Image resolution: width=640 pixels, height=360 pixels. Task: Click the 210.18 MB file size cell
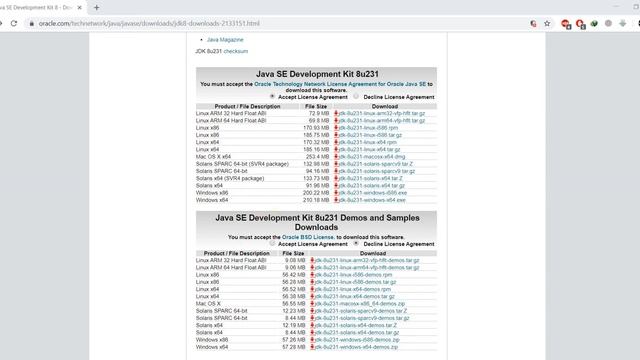coord(316,200)
